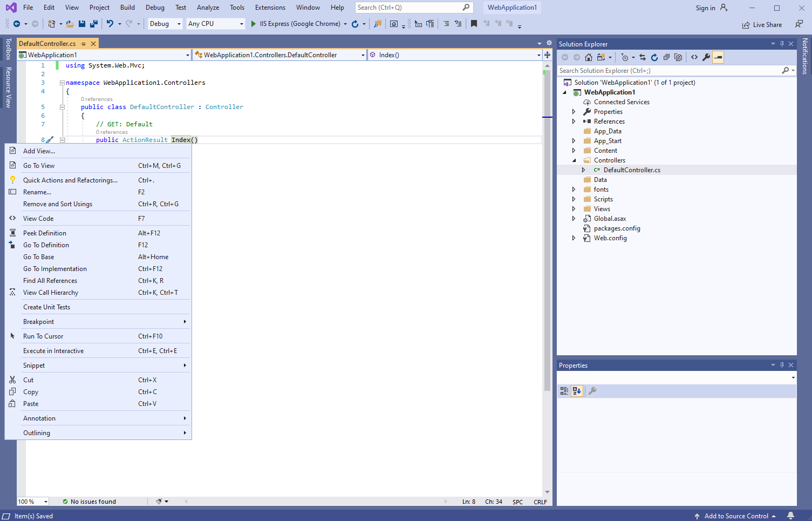Click the Home icon in Solution Explorer

tap(589, 57)
